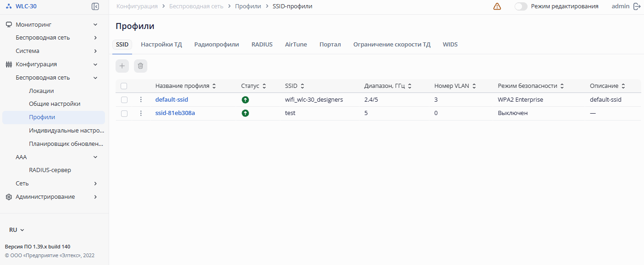Sort by Название профиля column arrows
The image size is (644, 265).
pos(214,86)
